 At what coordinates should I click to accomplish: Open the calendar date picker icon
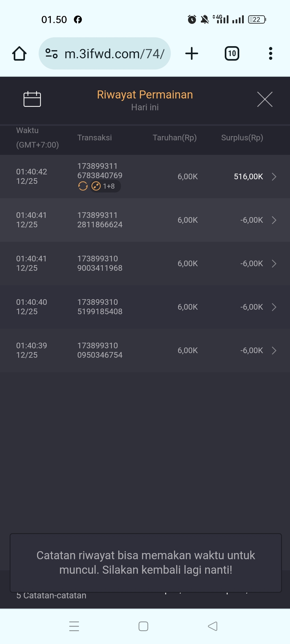tap(32, 99)
